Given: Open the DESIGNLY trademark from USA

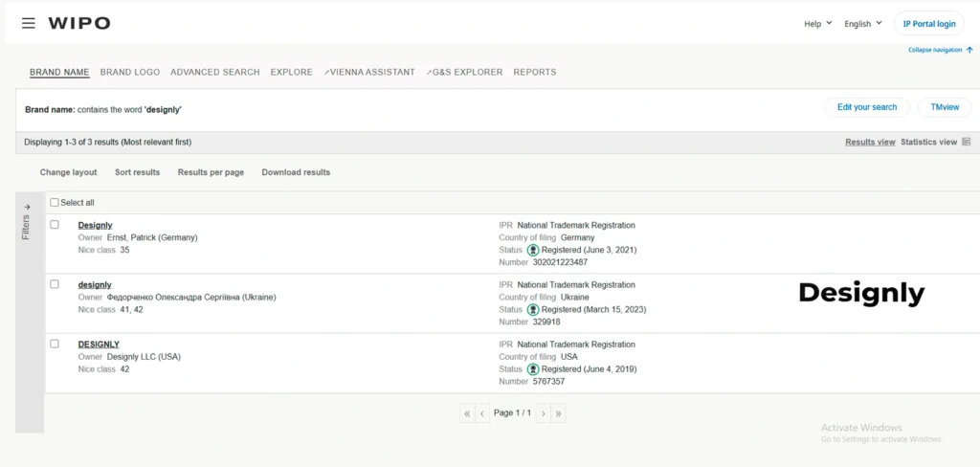Looking at the screenshot, I should (99, 345).
